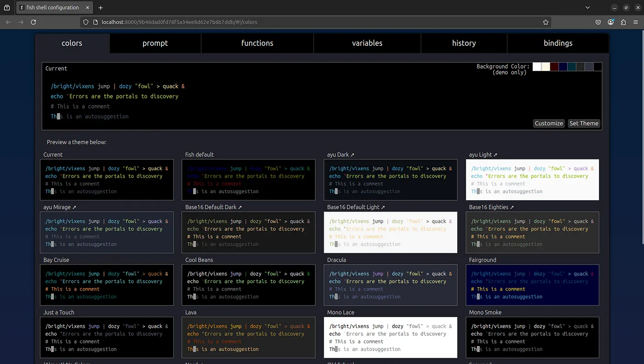Open the variables tab

tap(367, 43)
